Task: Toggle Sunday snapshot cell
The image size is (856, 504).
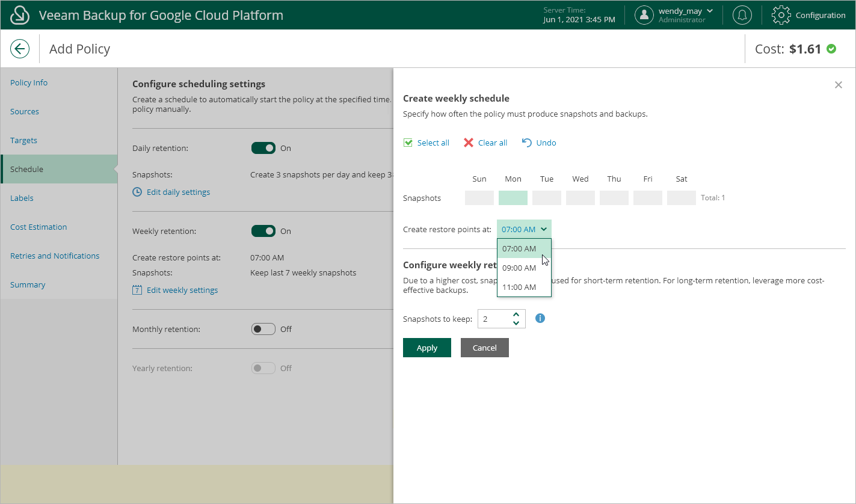Action: (479, 198)
